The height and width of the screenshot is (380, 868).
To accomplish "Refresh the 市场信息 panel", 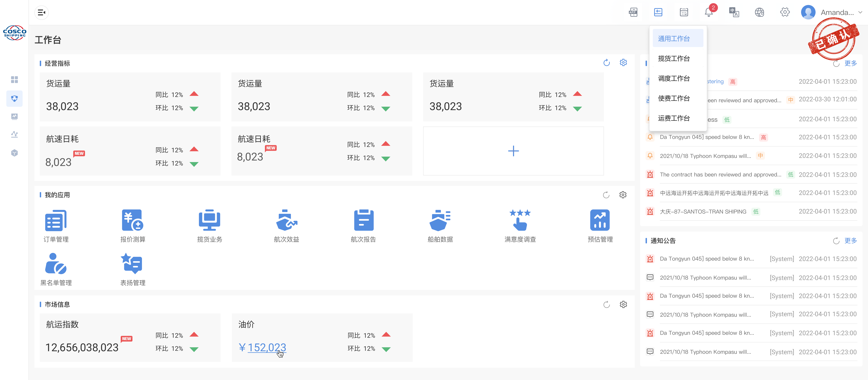I will pyautogui.click(x=606, y=304).
